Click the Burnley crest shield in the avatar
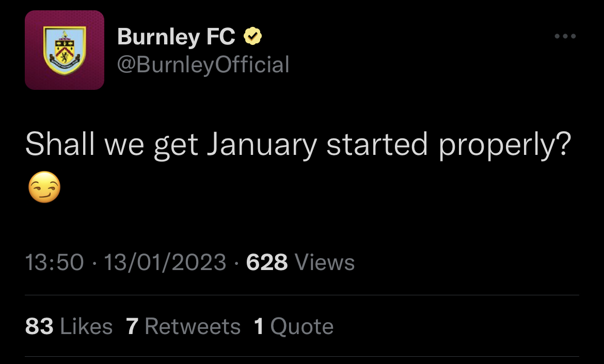 tap(65, 50)
